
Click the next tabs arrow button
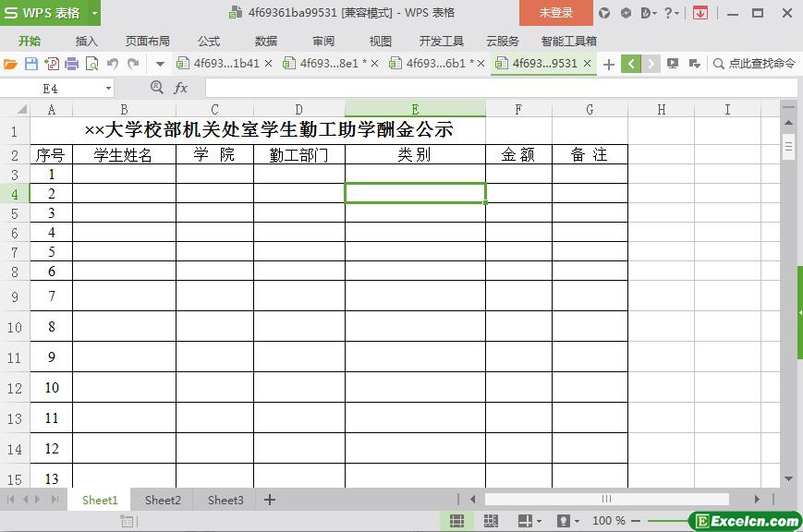[651, 64]
